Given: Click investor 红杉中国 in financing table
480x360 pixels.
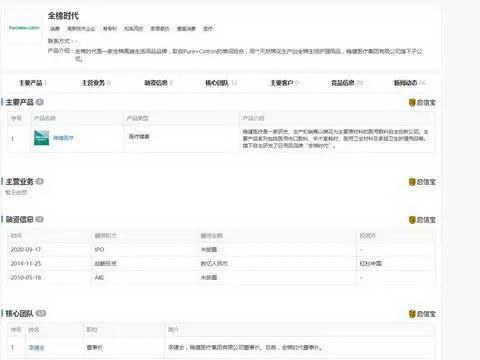Looking at the screenshot, I should tap(370, 263).
